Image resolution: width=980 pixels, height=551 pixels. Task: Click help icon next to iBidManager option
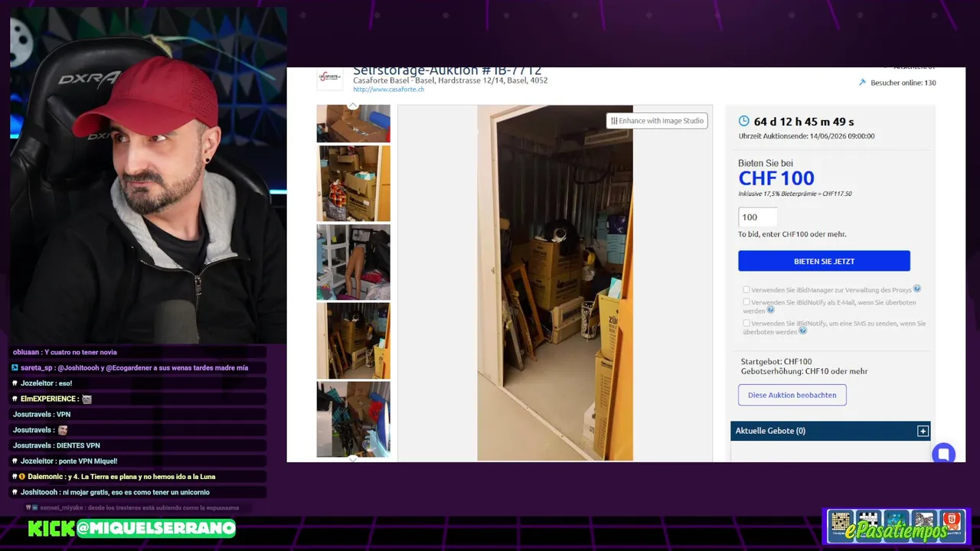[916, 289]
